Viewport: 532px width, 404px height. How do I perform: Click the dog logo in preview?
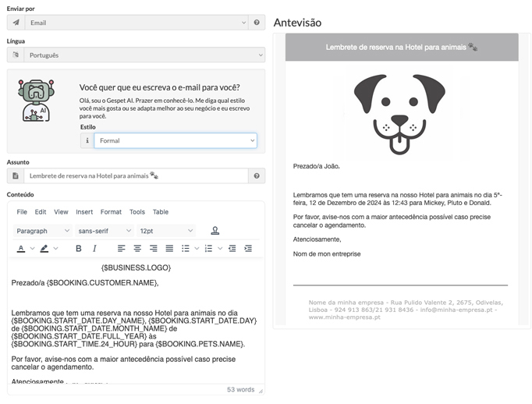pyautogui.click(x=399, y=114)
